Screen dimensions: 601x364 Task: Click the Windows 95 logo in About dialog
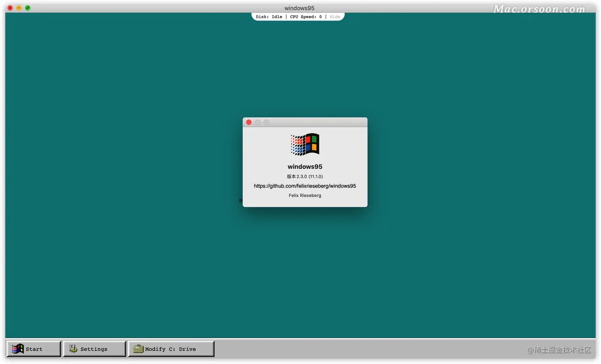pos(305,144)
